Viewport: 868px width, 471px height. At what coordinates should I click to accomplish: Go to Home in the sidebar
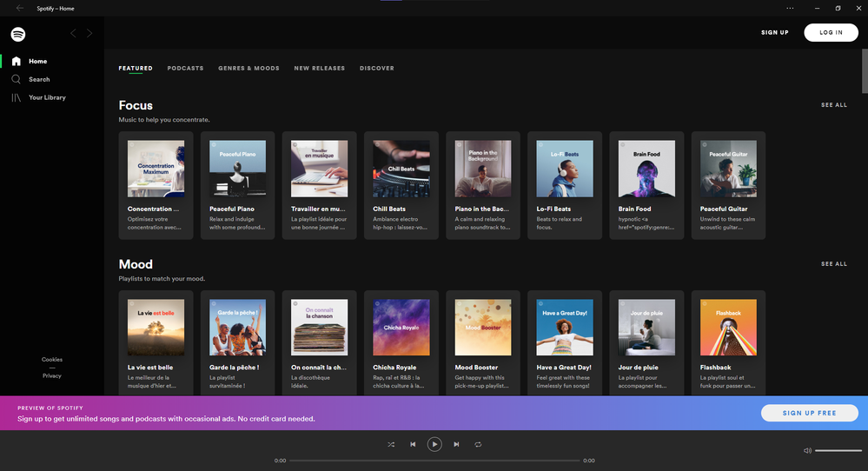tap(37, 62)
